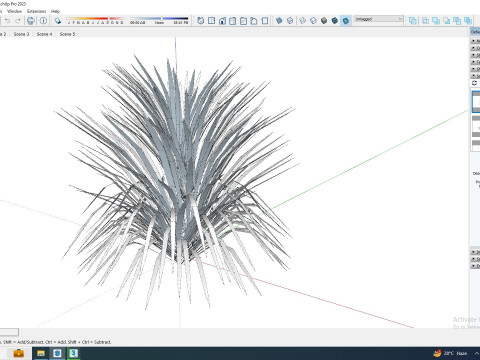This screenshot has width=480, height=360.
Task: Click the Redo arrow in the toolbar
Action: tap(18, 21)
